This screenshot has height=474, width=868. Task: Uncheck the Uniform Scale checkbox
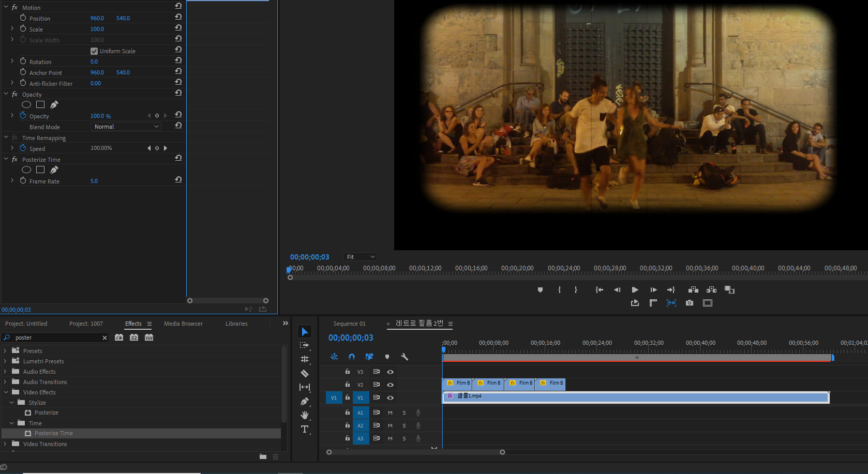pos(94,51)
